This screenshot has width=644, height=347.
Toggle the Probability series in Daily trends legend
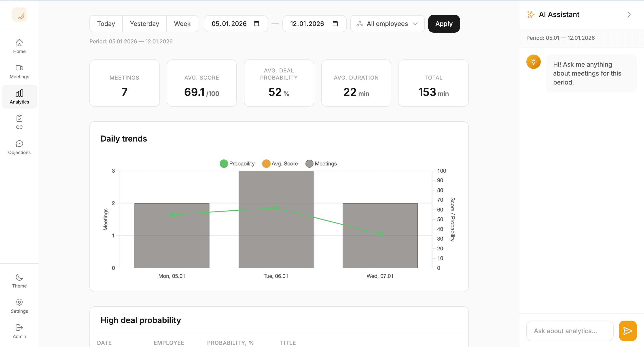[237, 163]
